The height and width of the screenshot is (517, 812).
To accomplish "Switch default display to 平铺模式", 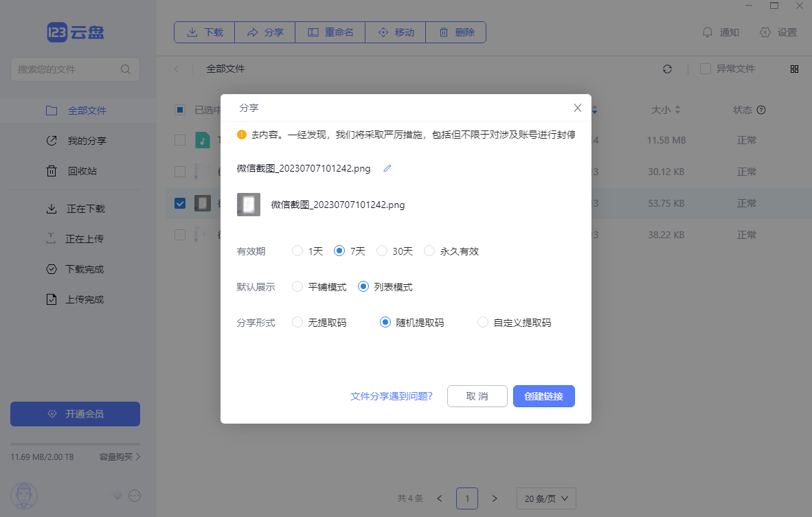I will tap(297, 286).
